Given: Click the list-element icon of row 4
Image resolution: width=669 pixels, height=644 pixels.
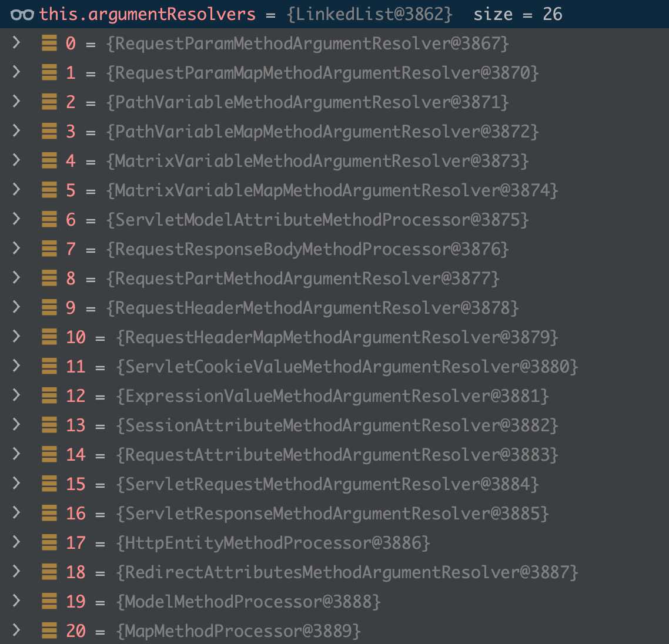Looking at the screenshot, I should point(49,161).
